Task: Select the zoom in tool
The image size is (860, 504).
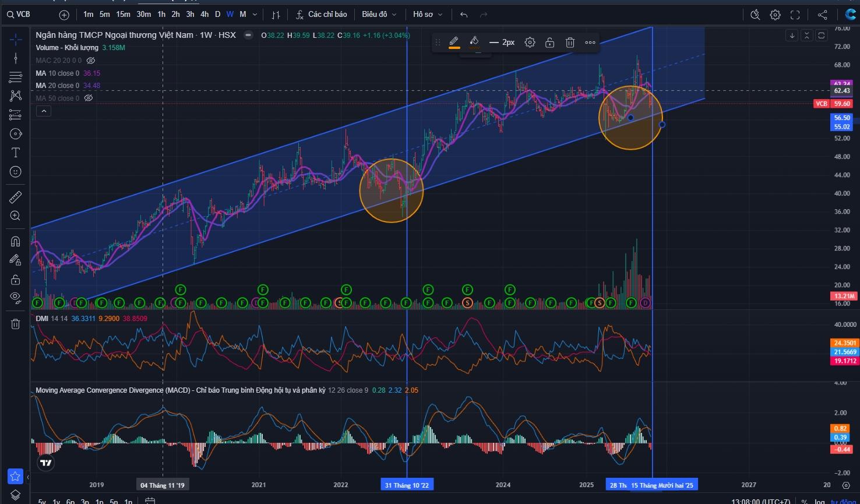Action: [16, 216]
